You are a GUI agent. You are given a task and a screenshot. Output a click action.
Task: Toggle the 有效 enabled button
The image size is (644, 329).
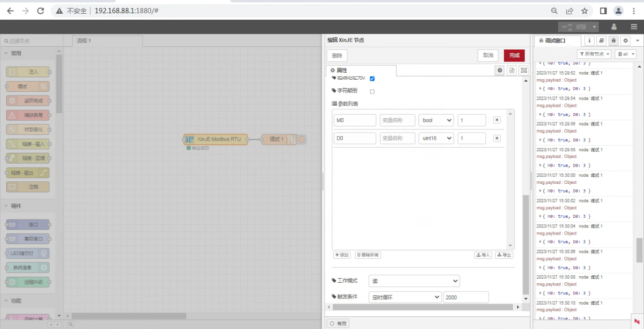click(338, 323)
